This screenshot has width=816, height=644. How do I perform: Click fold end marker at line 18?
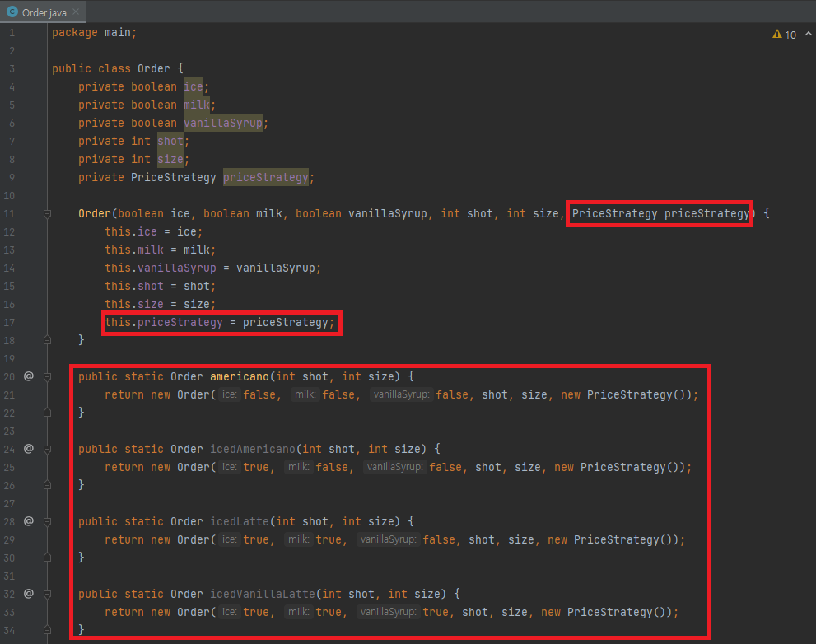click(48, 340)
